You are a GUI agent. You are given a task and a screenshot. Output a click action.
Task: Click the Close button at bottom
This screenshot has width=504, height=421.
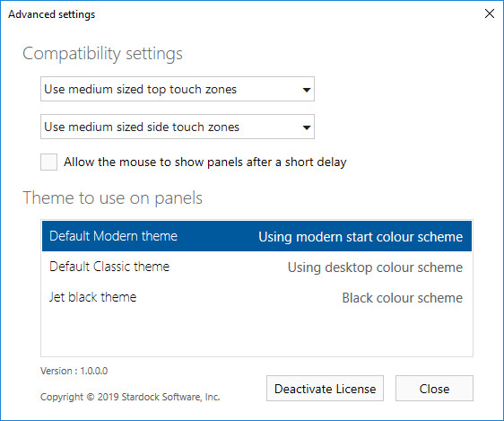point(434,388)
